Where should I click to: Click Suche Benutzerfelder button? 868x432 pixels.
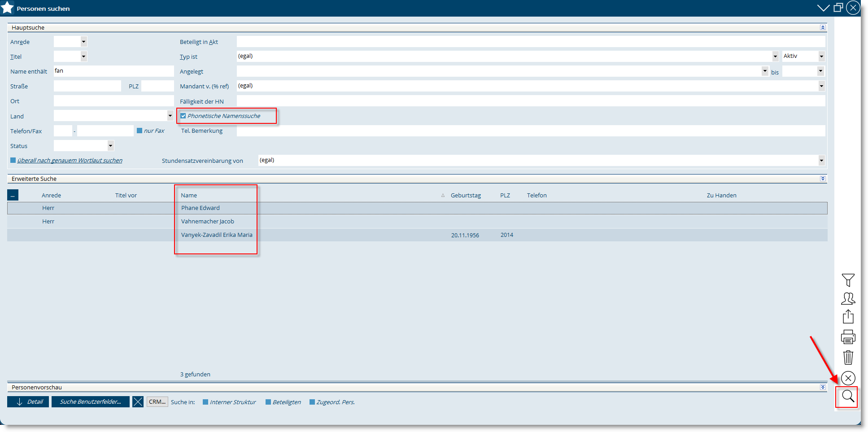click(x=91, y=402)
